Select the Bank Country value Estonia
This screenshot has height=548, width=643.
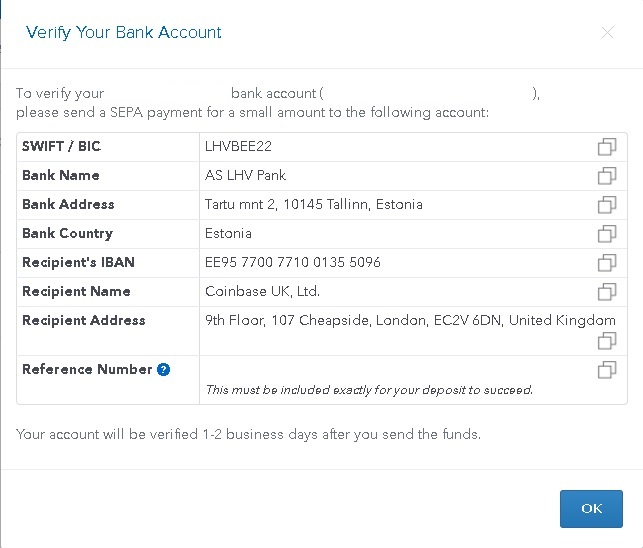pyautogui.click(x=228, y=233)
